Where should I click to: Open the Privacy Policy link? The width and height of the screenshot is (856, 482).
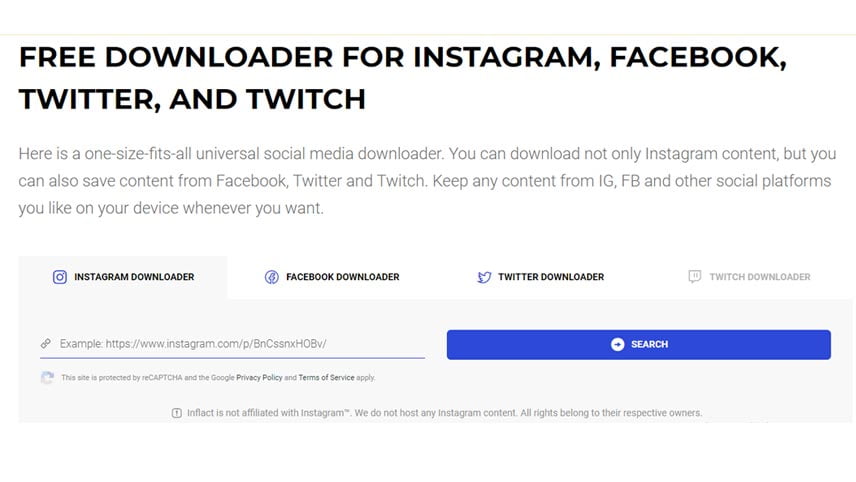(x=259, y=378)
